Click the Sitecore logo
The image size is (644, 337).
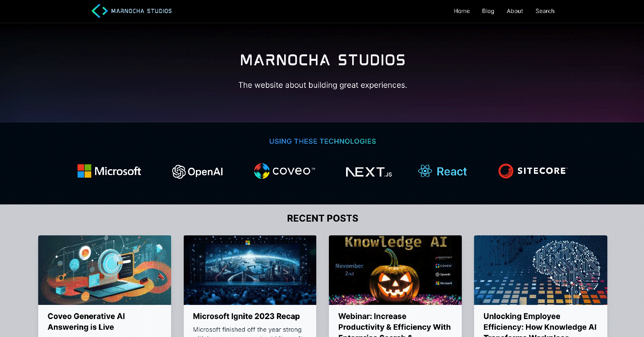533,171
